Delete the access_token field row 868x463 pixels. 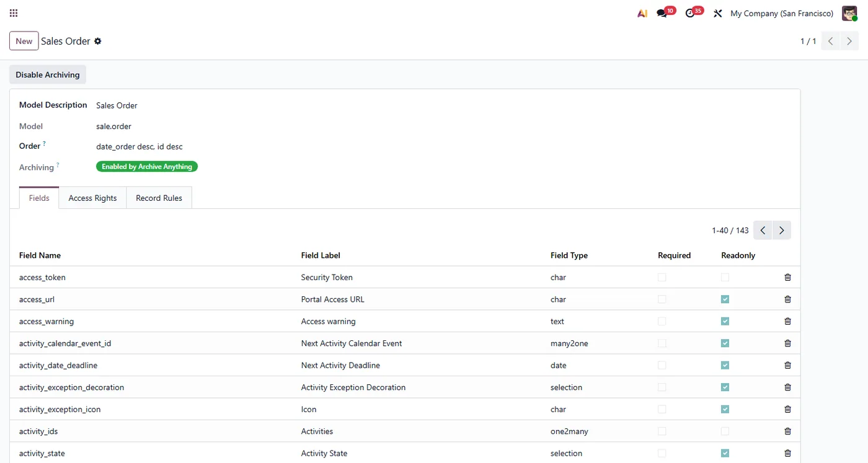(x=787, y=278)
